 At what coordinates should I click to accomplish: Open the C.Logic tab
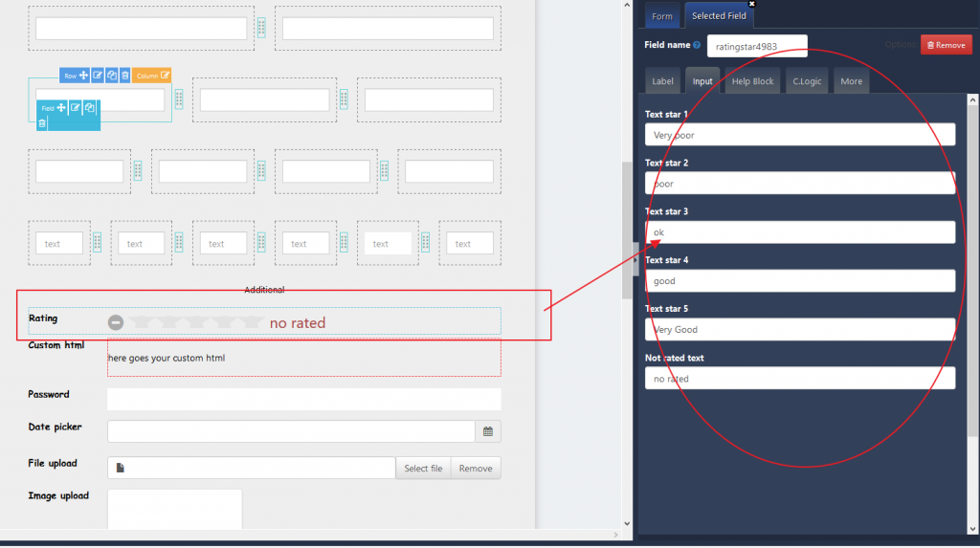click(x=808, y=81)
